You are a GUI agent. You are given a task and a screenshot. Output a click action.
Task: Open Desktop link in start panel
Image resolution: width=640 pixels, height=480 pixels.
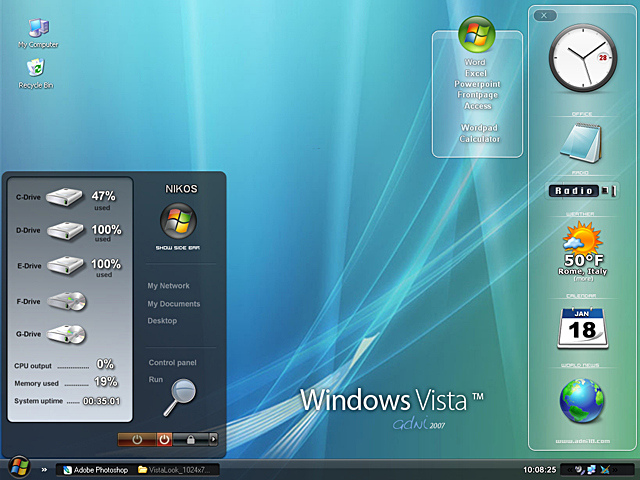(162, 321)
